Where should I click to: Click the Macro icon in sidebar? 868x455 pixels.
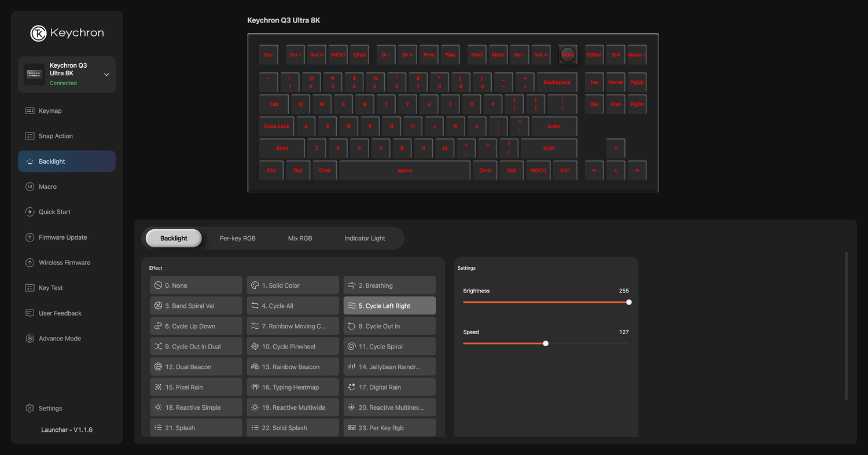coord(30,187)
